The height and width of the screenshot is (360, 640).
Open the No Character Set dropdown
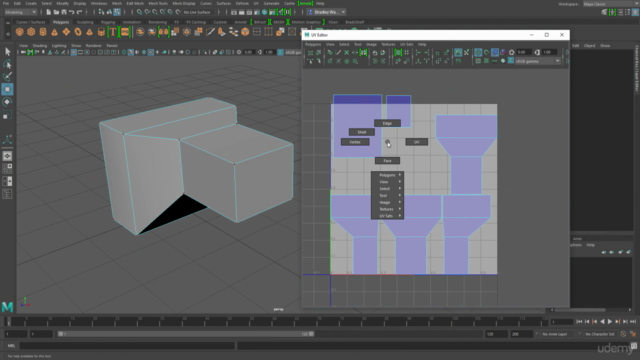coord(600,334)
